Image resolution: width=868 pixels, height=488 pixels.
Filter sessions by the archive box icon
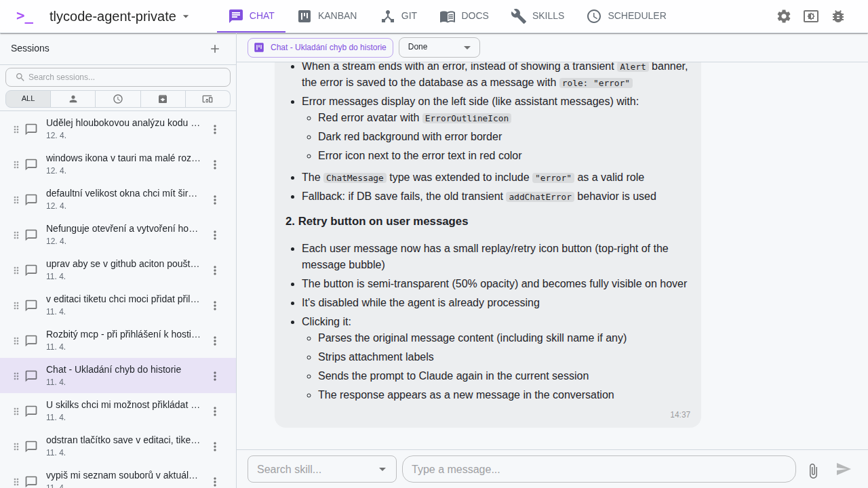(x=163, y=99)
